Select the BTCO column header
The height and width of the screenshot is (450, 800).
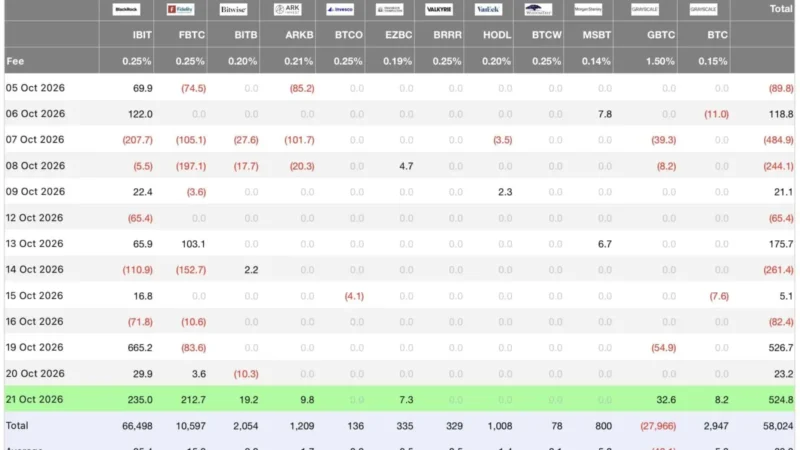coord(348,35)
